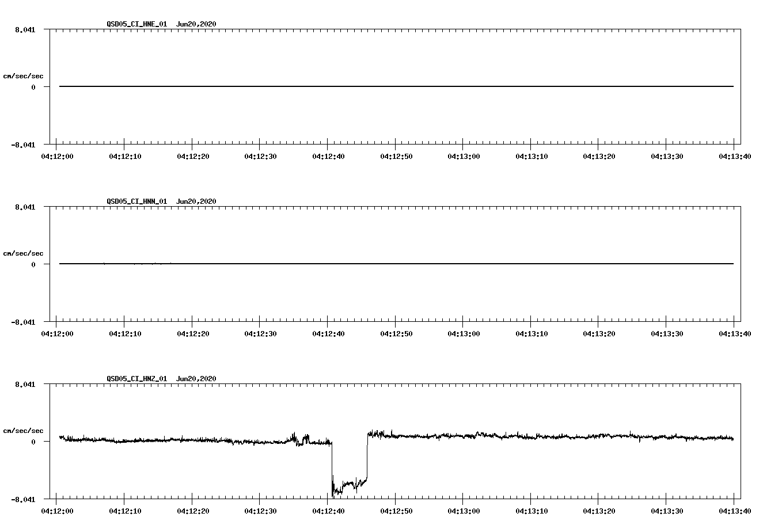Select the 8.041 upper limit on HNN plot
The width and height of the screenshot is (782, 532).
[25, 207]
